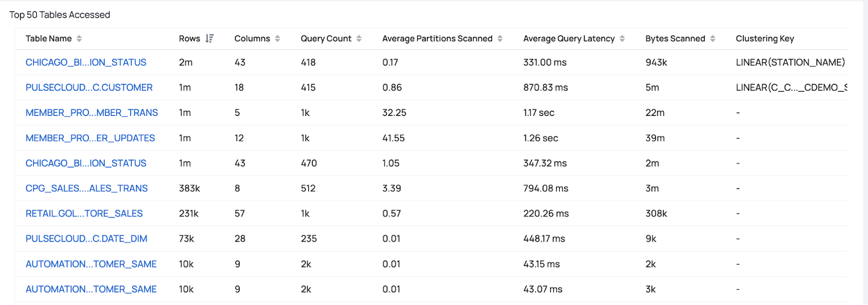Sort by Average Query Latency icon
This screenshot has width=868, height=305.
[622, 38]
